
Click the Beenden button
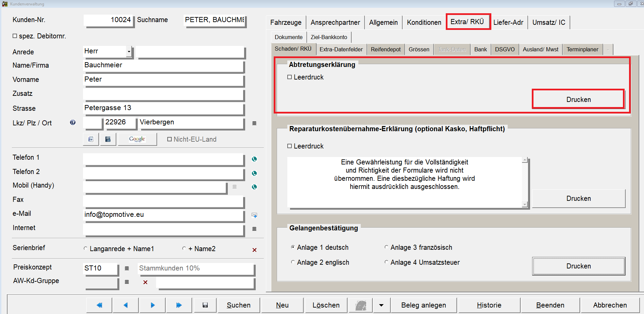[x=550, y=305]
